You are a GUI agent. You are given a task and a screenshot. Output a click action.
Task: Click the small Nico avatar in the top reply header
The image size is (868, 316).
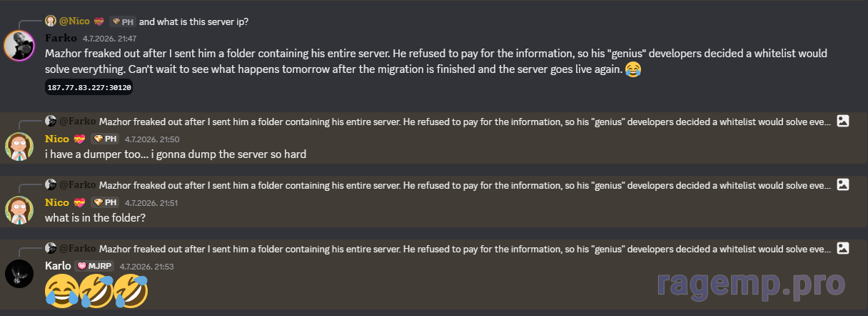[x=51, y=21]
